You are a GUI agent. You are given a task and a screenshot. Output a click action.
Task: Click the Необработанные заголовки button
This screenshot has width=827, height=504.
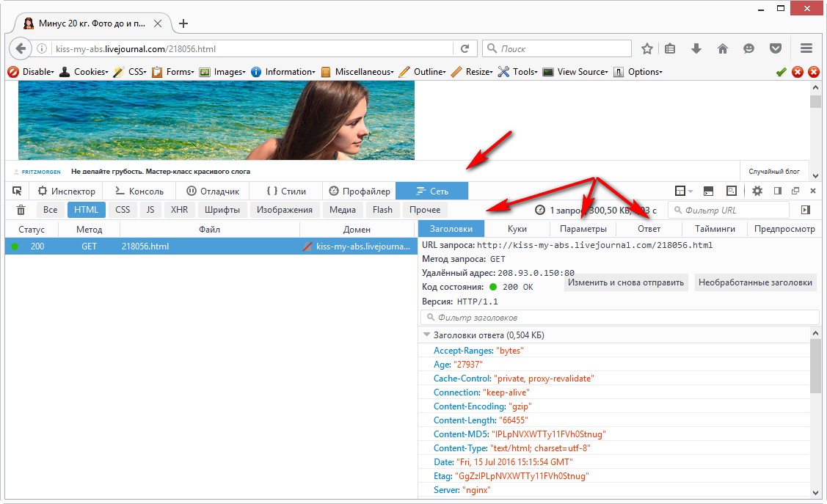pyautogui.click(x=755, y=282)
